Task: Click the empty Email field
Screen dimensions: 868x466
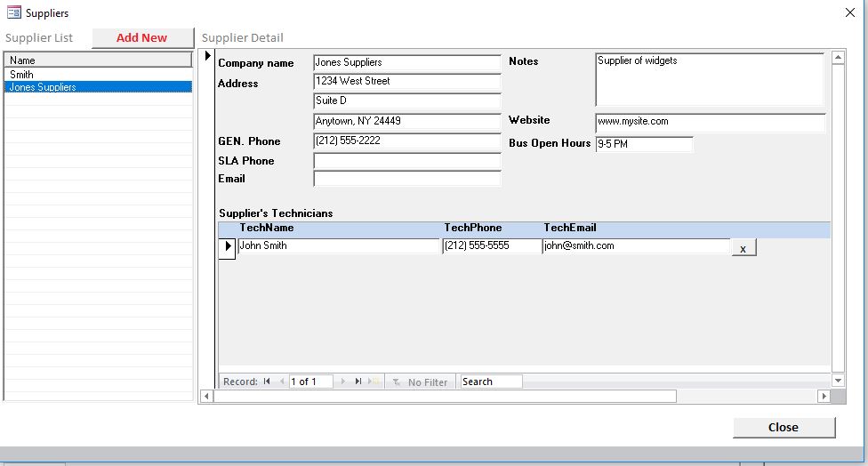Action: [407, 179]
